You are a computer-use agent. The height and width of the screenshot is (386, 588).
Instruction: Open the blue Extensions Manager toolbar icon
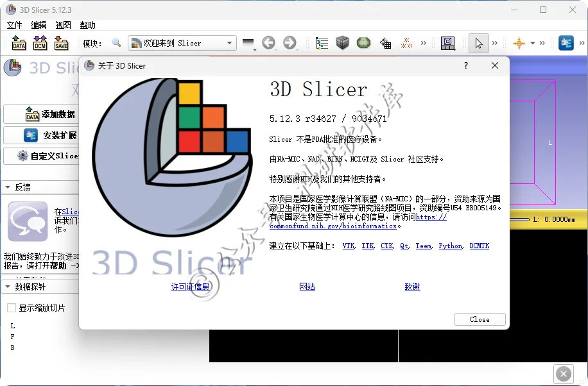click(566, 43)
